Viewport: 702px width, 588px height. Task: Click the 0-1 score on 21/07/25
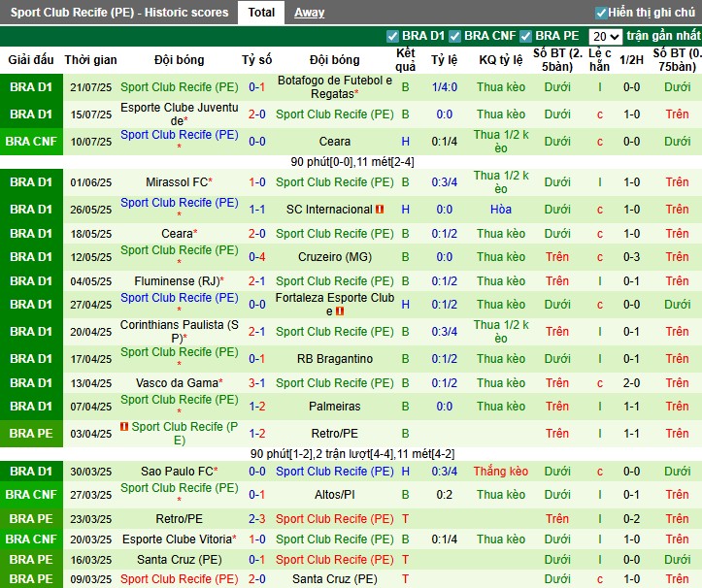point(257,87)
